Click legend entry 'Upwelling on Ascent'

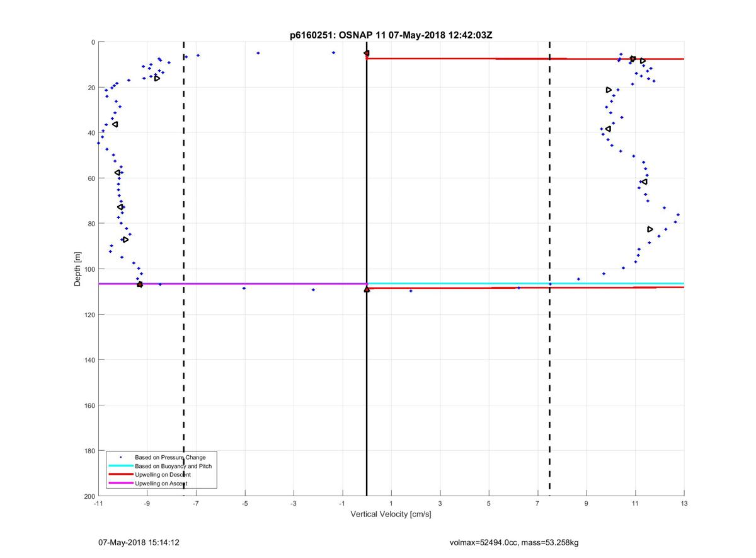coord(161,484)
